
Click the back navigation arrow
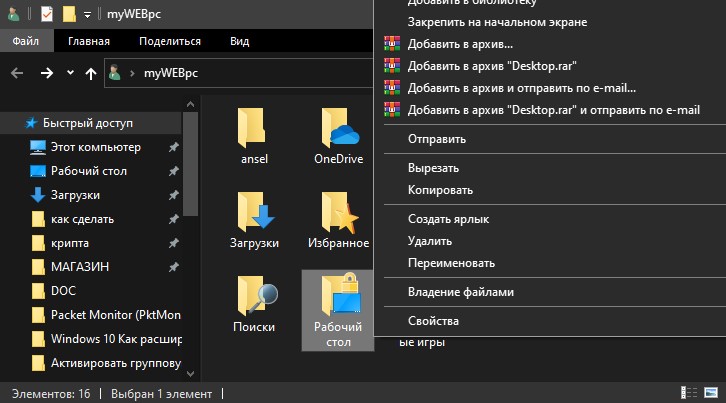click(17, 73)
